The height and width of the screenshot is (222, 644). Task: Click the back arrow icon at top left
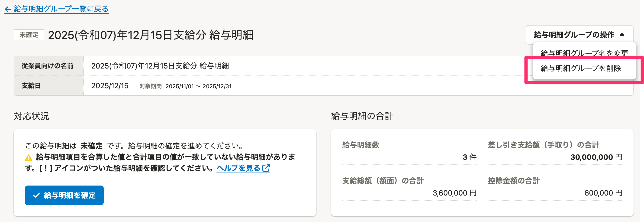click(8, 10)
